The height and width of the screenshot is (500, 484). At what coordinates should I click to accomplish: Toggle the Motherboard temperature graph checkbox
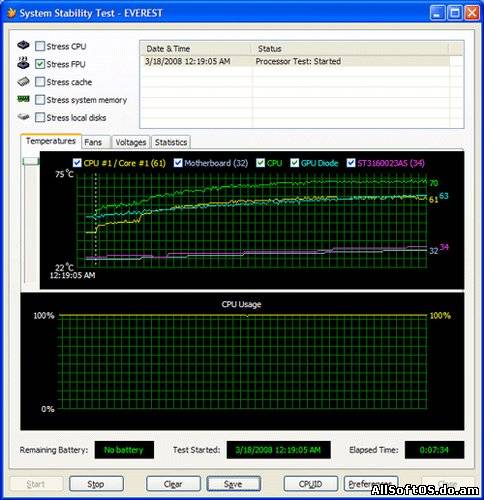click(x=178, y=163)
